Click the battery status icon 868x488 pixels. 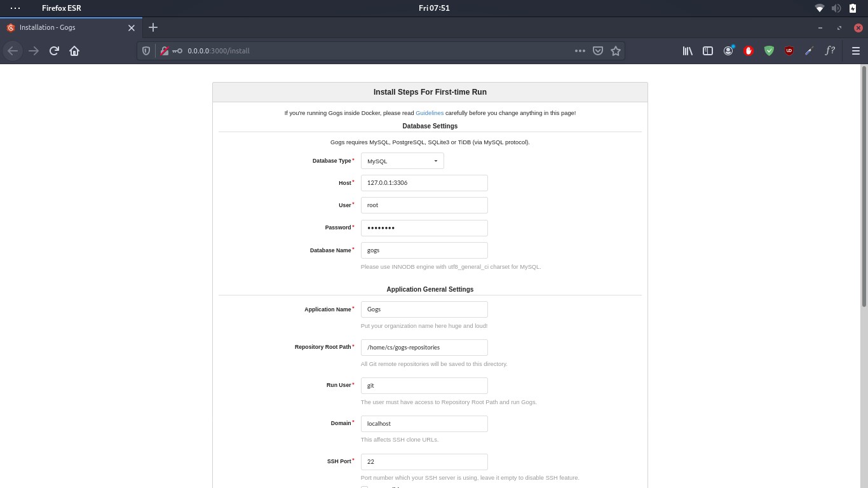click(x=853, y=8)
